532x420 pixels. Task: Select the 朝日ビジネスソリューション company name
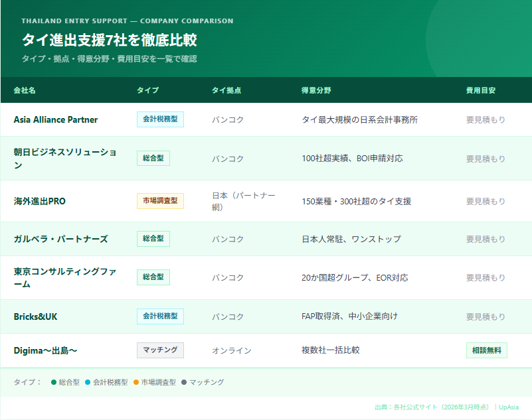65,159
